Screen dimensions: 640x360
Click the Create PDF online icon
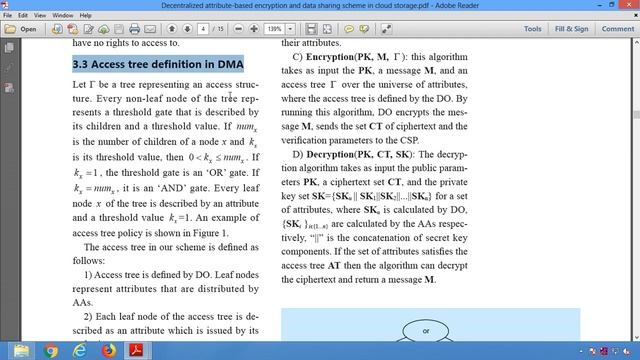[x=73, y=29]
